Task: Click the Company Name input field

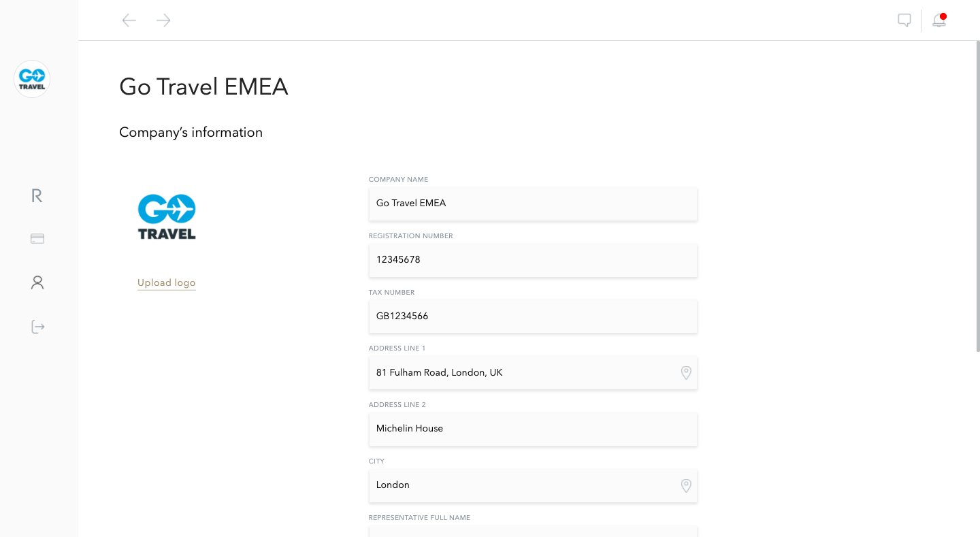Action: [533, 204]
